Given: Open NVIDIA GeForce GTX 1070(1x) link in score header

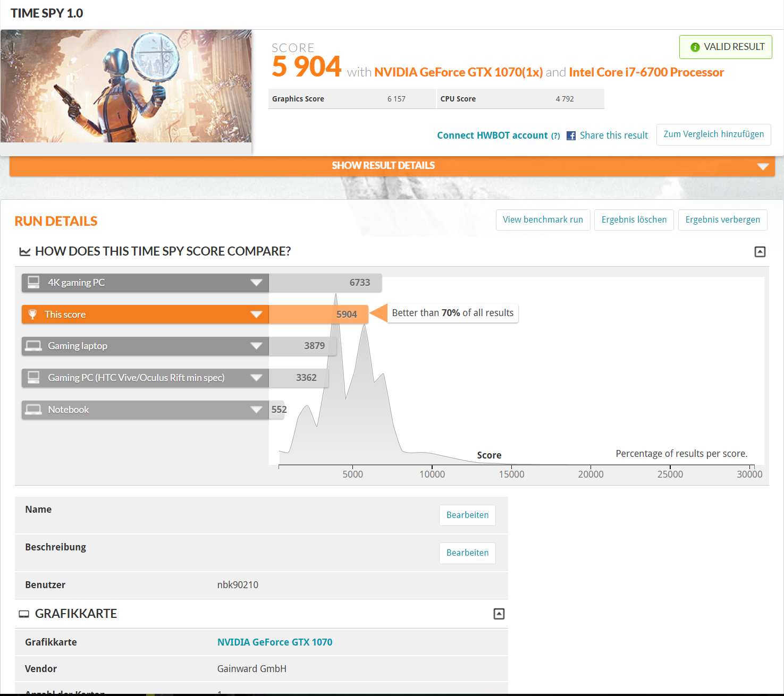Looking at the screenshot, I should coord(459,72).
